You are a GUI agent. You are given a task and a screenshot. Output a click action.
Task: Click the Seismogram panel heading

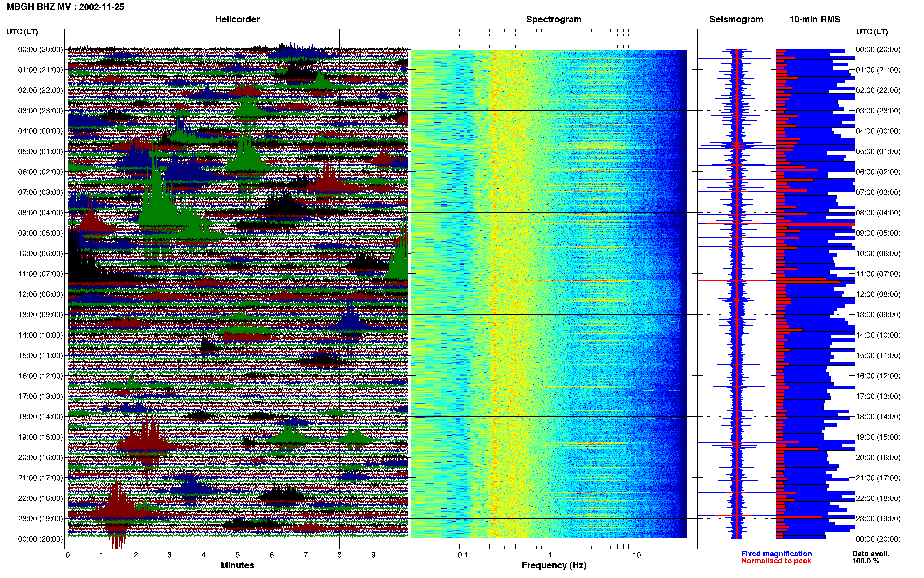tap(736, 19)
